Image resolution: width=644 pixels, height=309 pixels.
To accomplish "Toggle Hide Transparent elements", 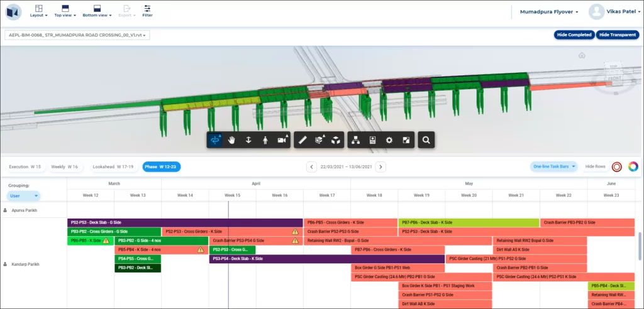I will [x=618, y=35].
